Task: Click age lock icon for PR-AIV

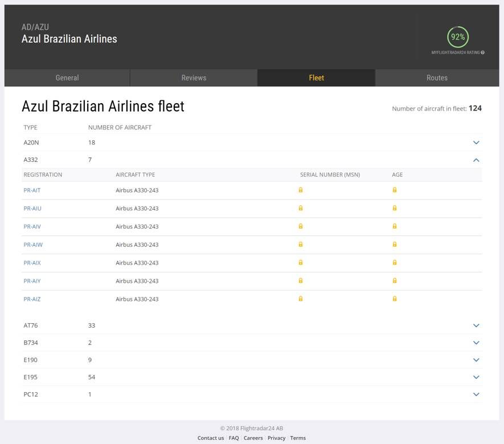Action: tap(395, 226)
